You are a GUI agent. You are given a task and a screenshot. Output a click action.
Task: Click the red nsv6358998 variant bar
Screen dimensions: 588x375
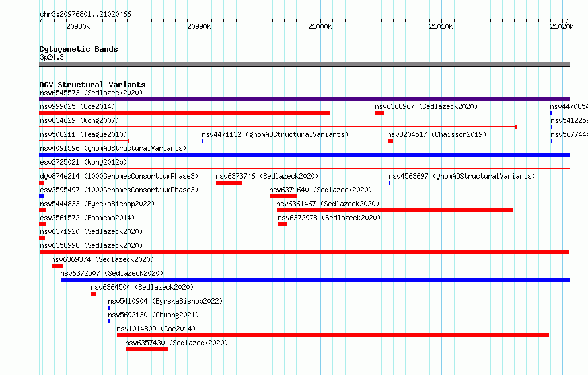point(304,252)
